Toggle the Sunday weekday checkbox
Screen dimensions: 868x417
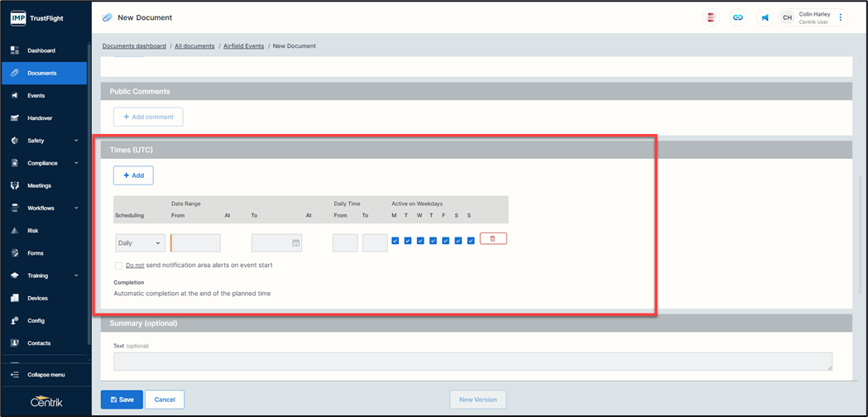[x=471, y=241]
